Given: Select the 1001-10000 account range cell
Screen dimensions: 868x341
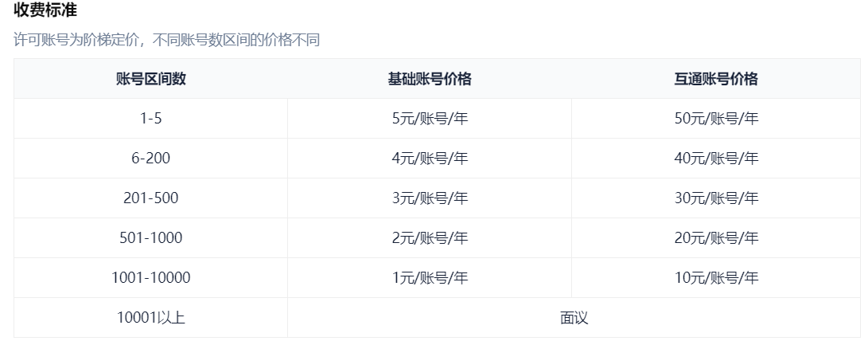Looking at the screenshot, I should (x=151, y=278).
